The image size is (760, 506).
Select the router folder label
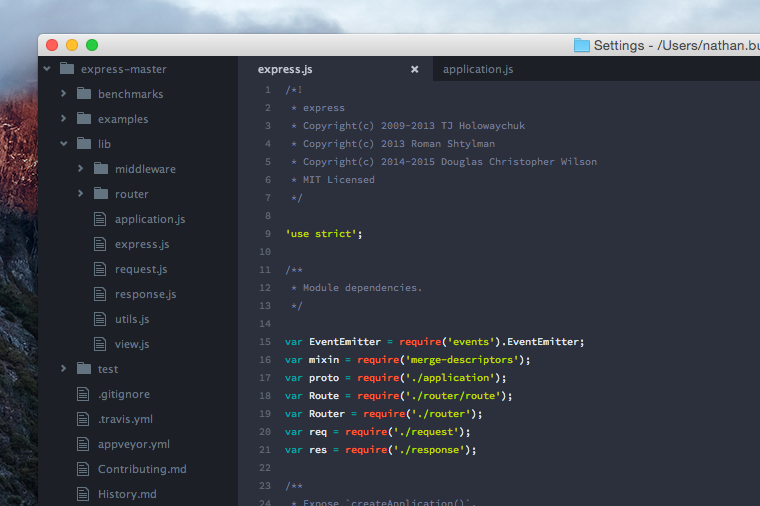tap(131, 194)
